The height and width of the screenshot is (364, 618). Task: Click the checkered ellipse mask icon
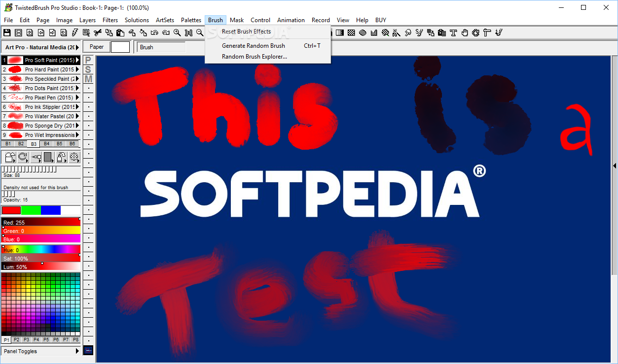coord(363,33)
